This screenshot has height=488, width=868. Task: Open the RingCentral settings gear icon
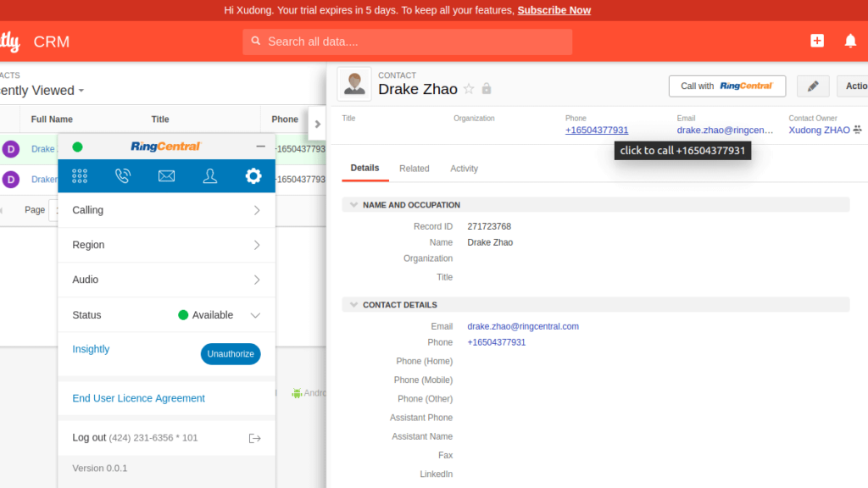click(253, 176)
